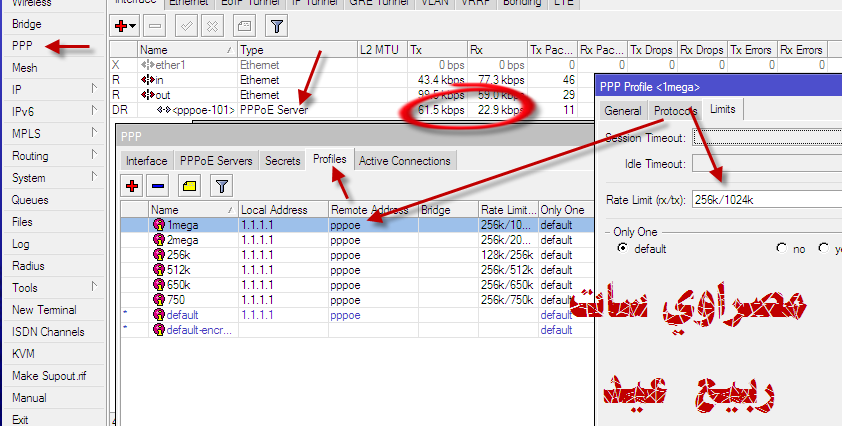Open filter in Interface list toolbar

[x=277, y=26]
